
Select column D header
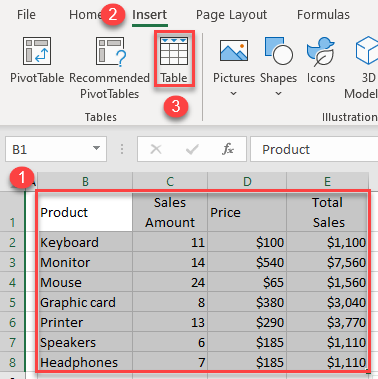[x=247, y=182]
